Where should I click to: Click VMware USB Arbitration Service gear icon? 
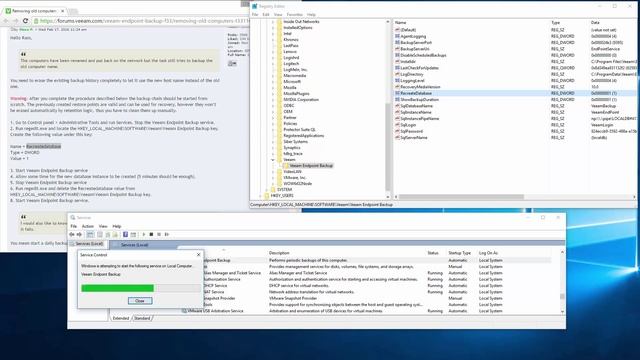coord(184,311)
